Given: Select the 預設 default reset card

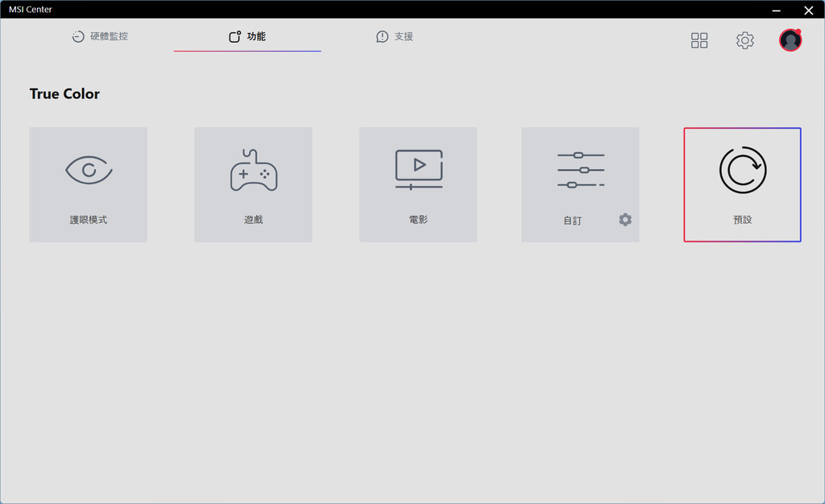Looking at the screenshot, I should coord(742,184).
